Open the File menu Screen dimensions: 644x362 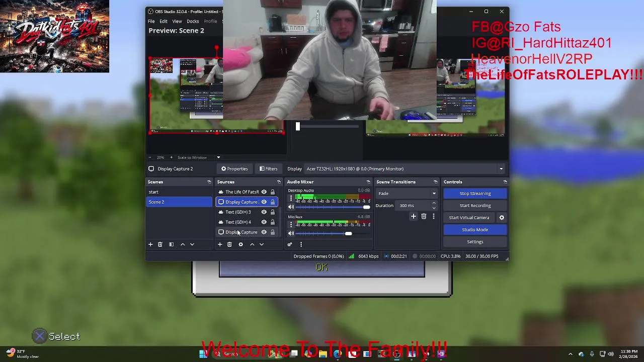click(x=151, y=21)
